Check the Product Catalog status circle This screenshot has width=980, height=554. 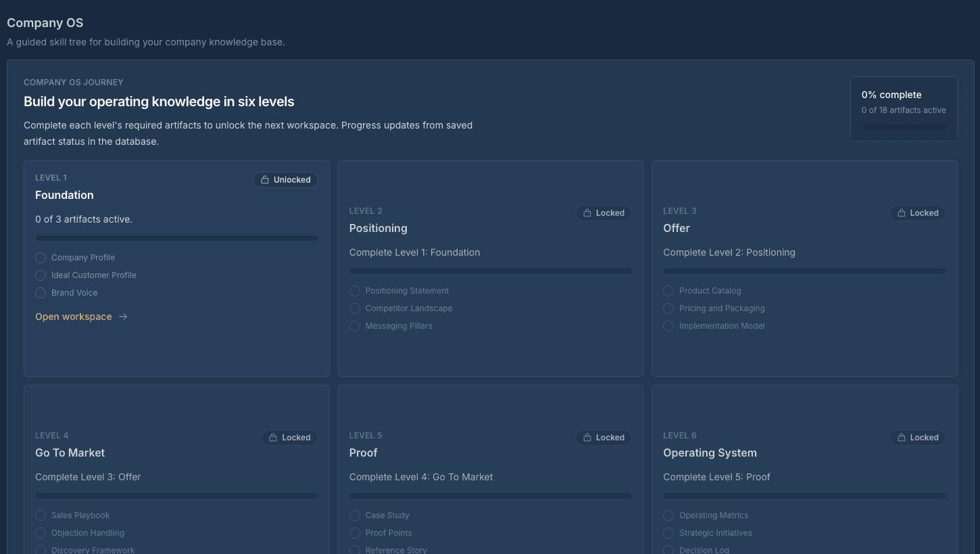[668, 291]
